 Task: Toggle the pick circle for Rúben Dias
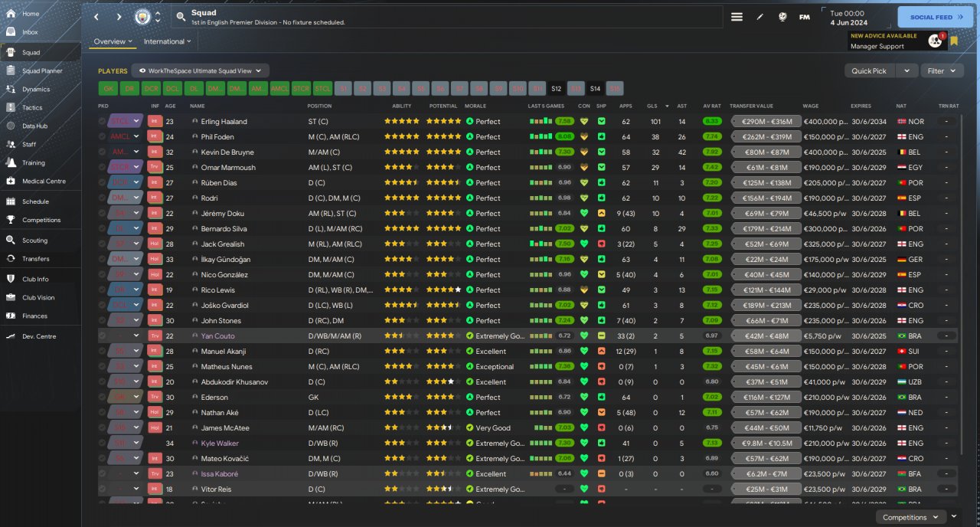[103, 182]
